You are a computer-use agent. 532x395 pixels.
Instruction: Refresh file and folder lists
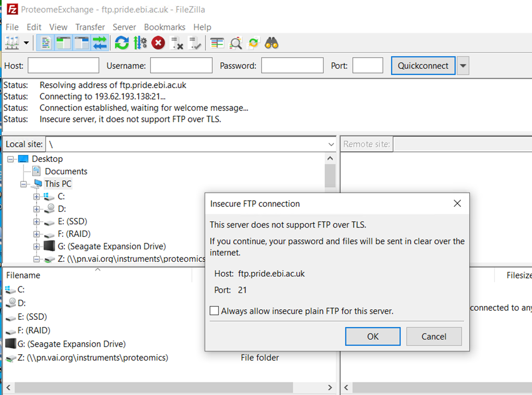(x=122, y=43)
